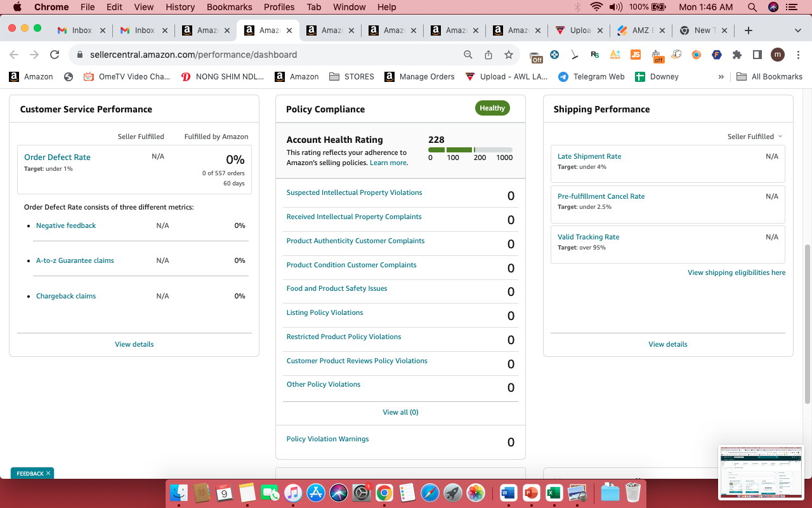The height and width of the screenshot is (508, 812).
Task: Open A-to-z Guarantee claims link
Action: pyautogui.click(x=75, y=260)
